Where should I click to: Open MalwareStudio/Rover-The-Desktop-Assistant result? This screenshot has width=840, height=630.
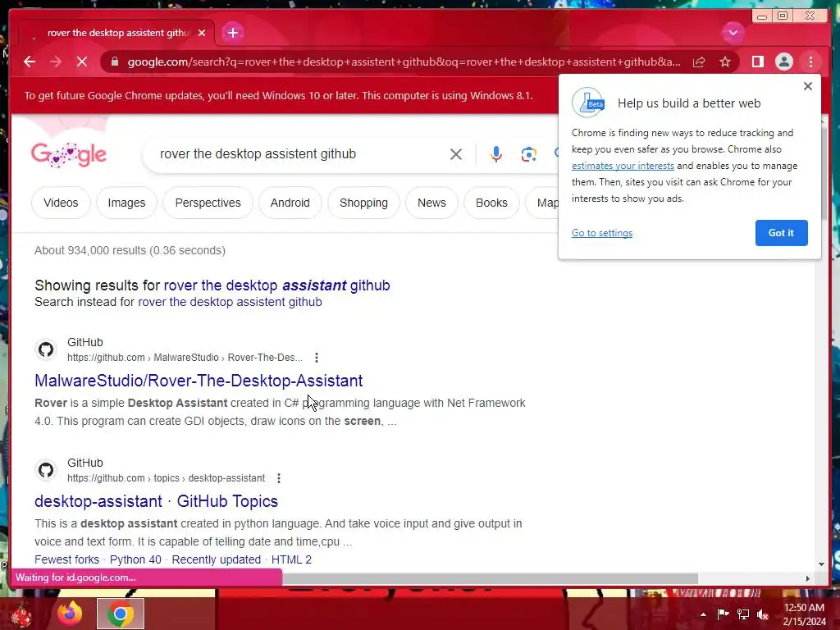click(x=199, y=381)
